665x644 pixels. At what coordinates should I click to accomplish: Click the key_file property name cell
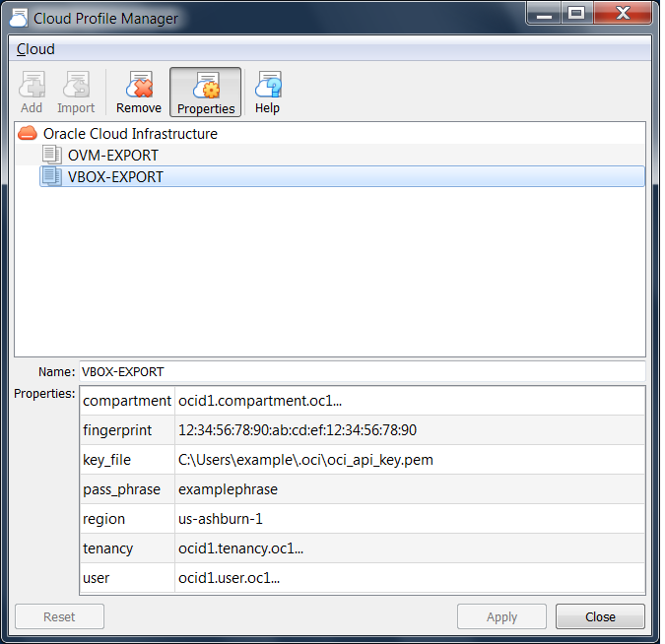[x=127, y=460]
